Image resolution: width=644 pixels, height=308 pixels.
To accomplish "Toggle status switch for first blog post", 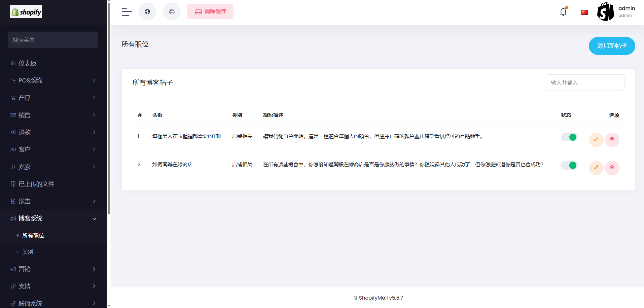I will pyautogui.click(x=569, y=137).
